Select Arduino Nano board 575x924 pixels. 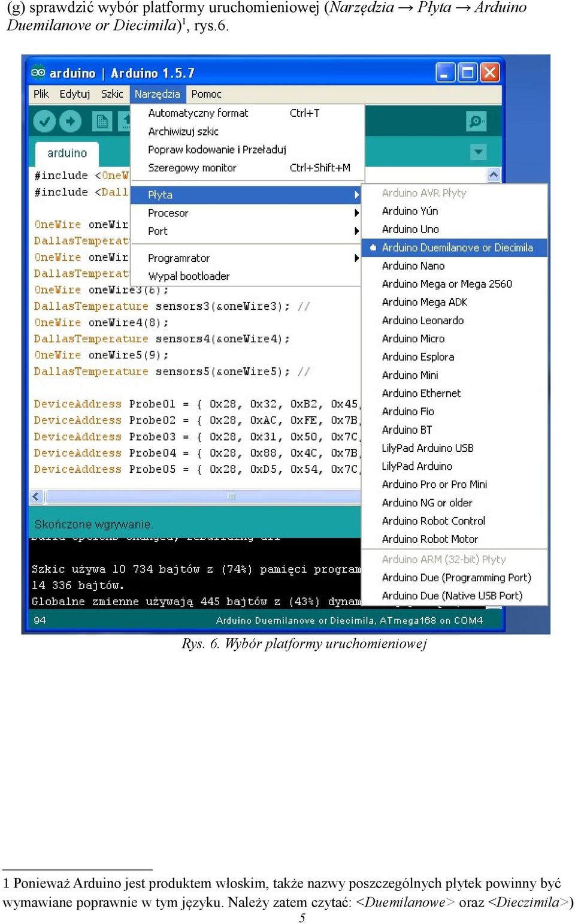coord(455,266)
